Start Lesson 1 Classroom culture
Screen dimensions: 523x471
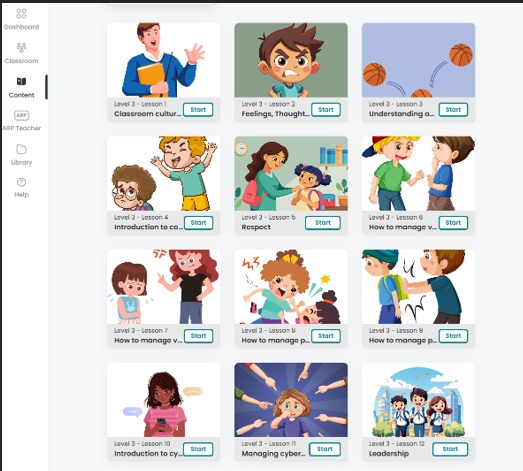tap(198, 110)
